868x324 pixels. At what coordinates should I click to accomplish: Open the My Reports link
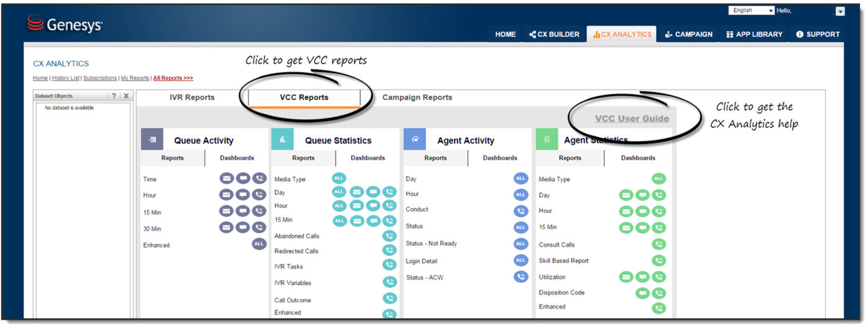[135, 78]
